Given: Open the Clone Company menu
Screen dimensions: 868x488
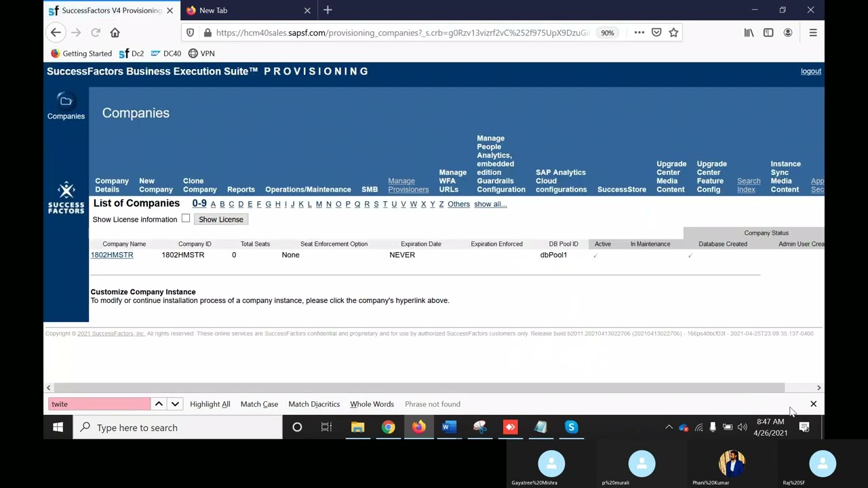Looking at the screenshot, I should coord(200,185).
